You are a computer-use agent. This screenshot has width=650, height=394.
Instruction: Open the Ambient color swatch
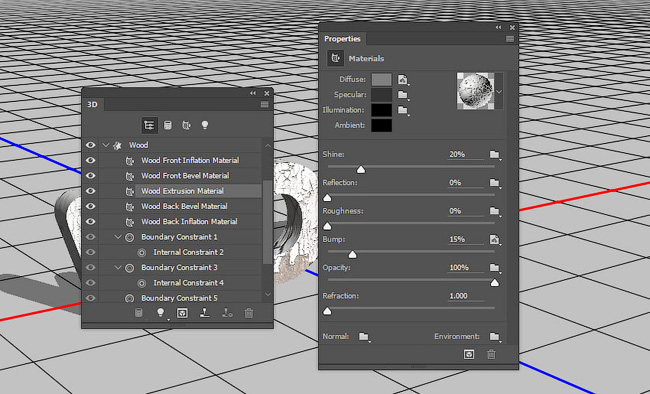pos(381,125)
